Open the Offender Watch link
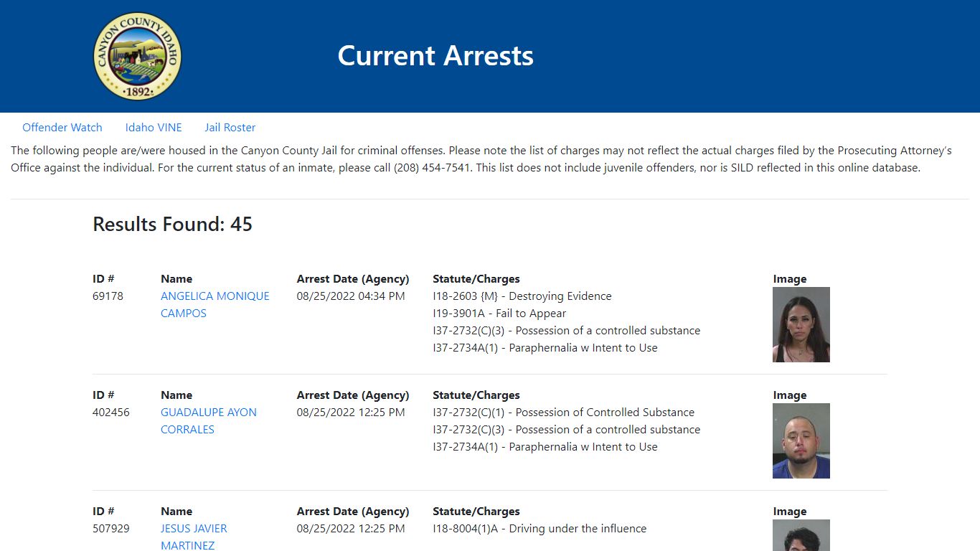Viewport: 980px width, 551px height. 62,128
